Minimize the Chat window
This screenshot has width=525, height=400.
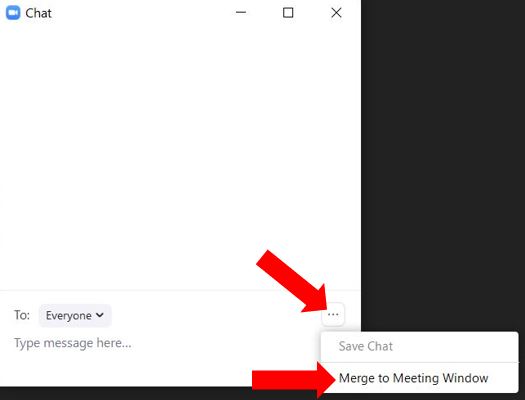(x=241, y=13)
